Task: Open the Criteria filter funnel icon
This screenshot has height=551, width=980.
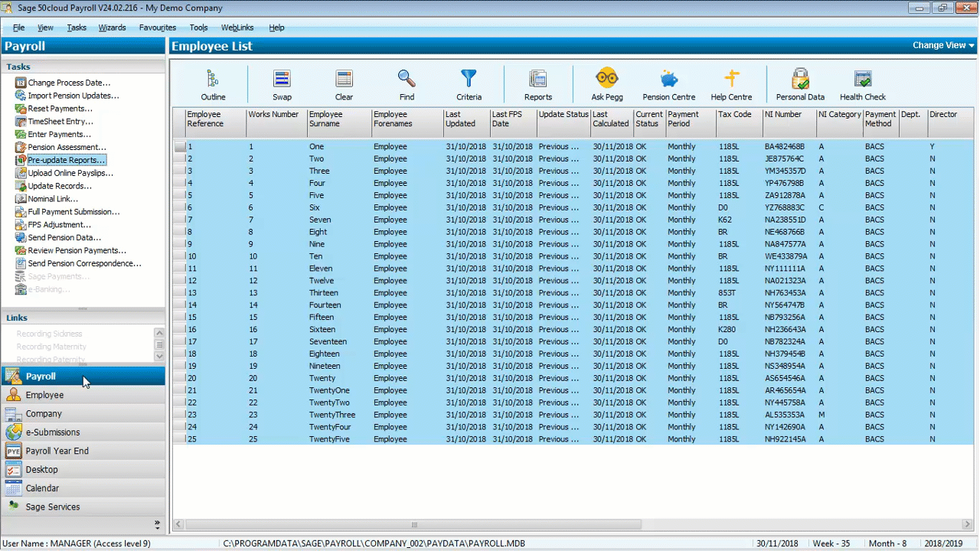Action: pos(469,80)
